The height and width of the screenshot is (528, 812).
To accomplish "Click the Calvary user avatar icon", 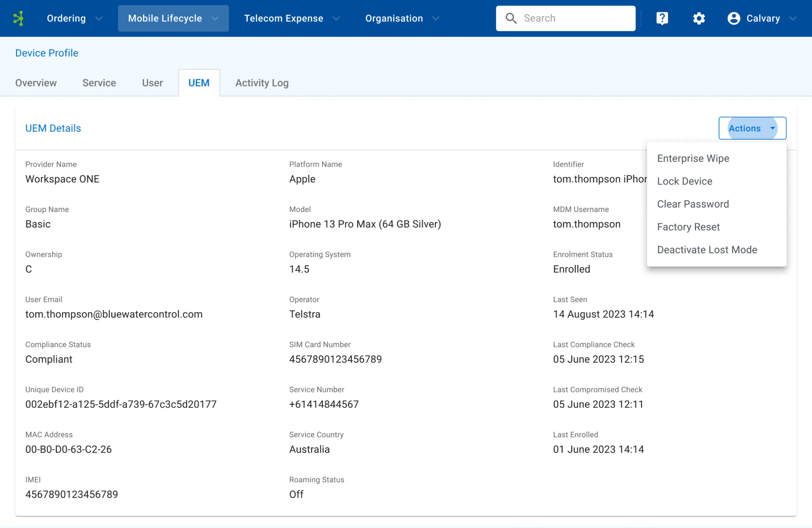I will 734,18.
